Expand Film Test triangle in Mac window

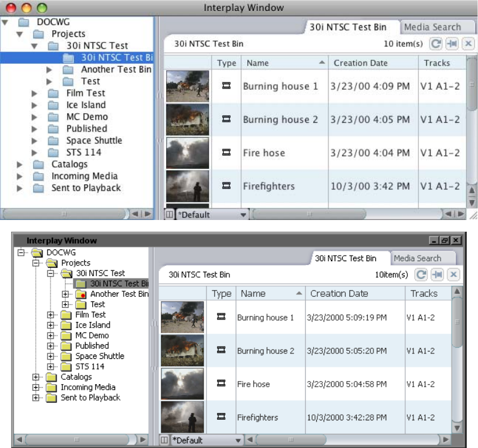(x=34, y=93)
